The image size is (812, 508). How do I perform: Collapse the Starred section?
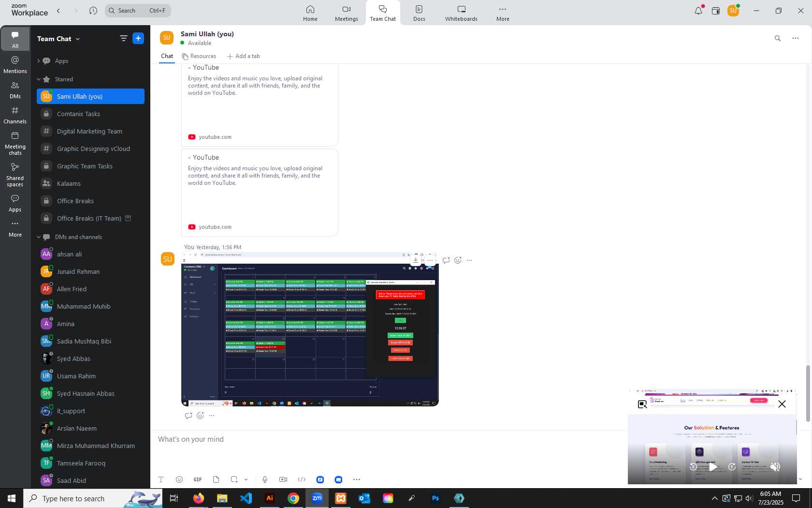pos(39,79)
